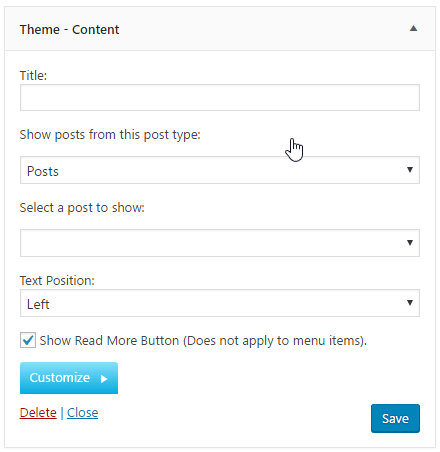
Task: Click the 'Title:' field label
Action: (x=33, y=75)
